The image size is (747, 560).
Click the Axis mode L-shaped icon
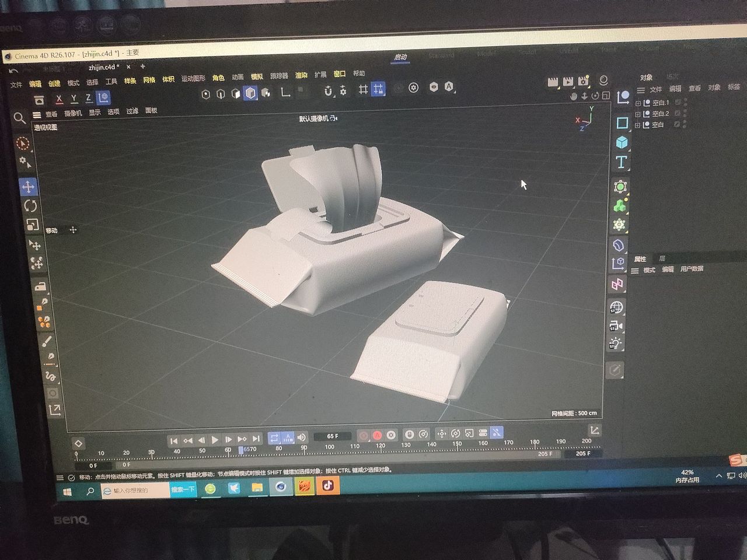[x=285, y=92]
